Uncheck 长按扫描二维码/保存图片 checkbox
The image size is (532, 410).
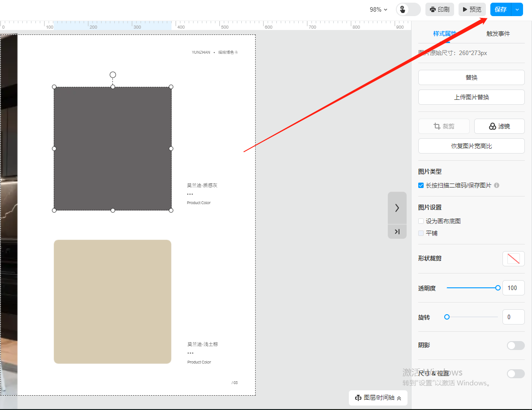point(421,185)
